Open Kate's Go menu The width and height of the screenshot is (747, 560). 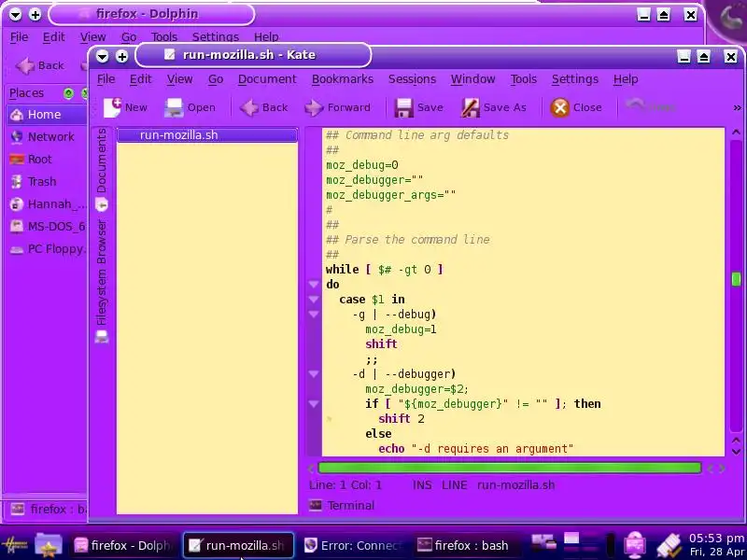[216, 79]
